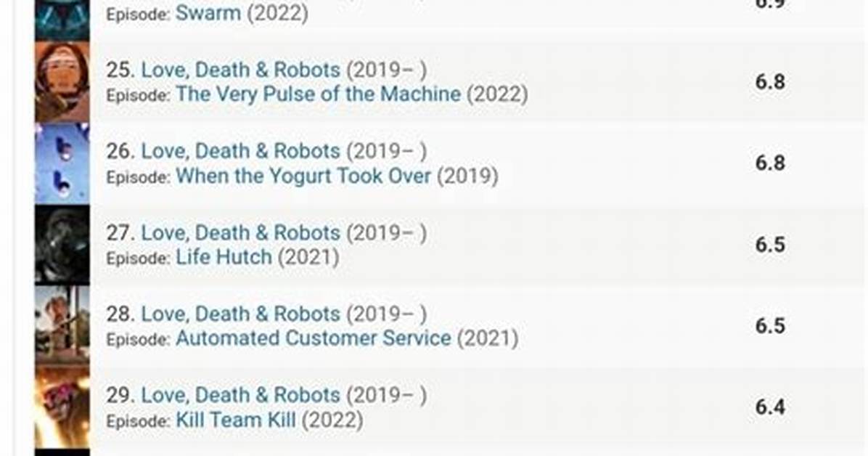
Task: Open Love, Death & Robots link in entry 28
Action: [241, 314]
